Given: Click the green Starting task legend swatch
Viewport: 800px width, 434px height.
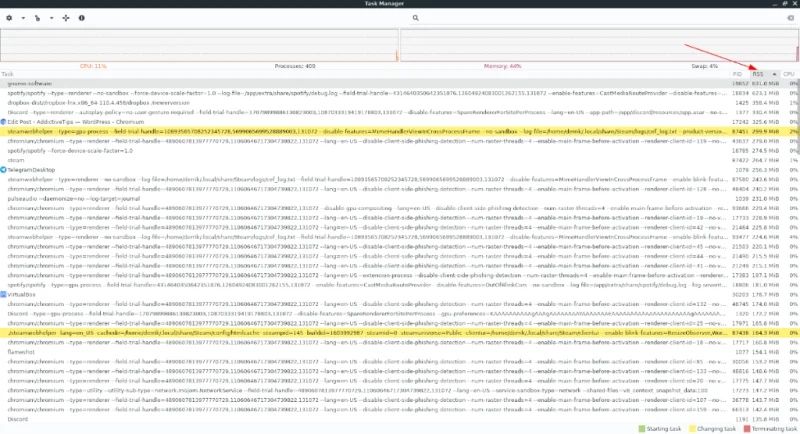Looking at the screenshot, I should pos(642,429).
